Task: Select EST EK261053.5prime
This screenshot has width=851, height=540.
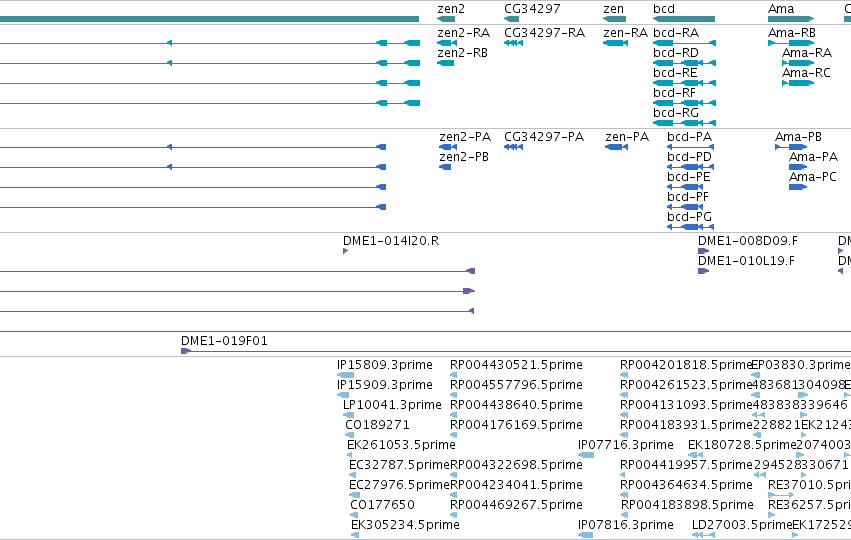Action: coord(350,455)
